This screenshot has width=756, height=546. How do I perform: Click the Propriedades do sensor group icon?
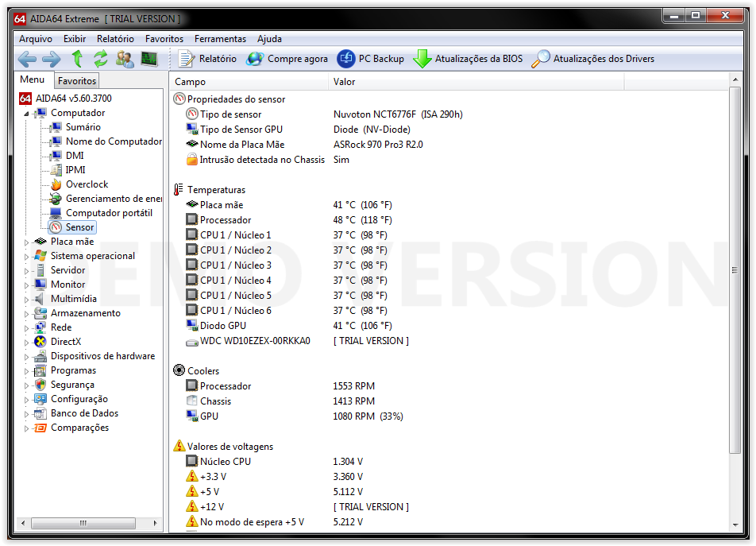179,99
